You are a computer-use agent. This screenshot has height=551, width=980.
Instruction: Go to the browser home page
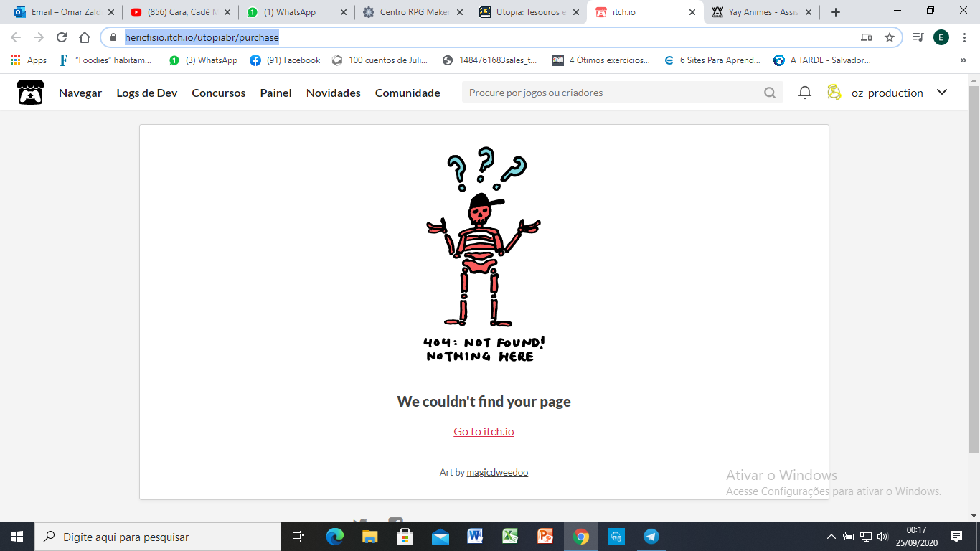(x=85, y=37)
